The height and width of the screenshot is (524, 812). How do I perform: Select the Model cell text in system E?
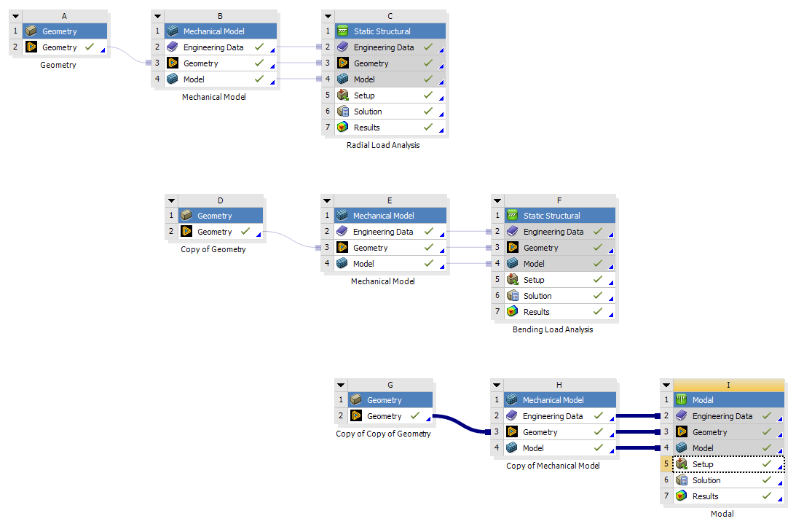[x=363, y=264]
